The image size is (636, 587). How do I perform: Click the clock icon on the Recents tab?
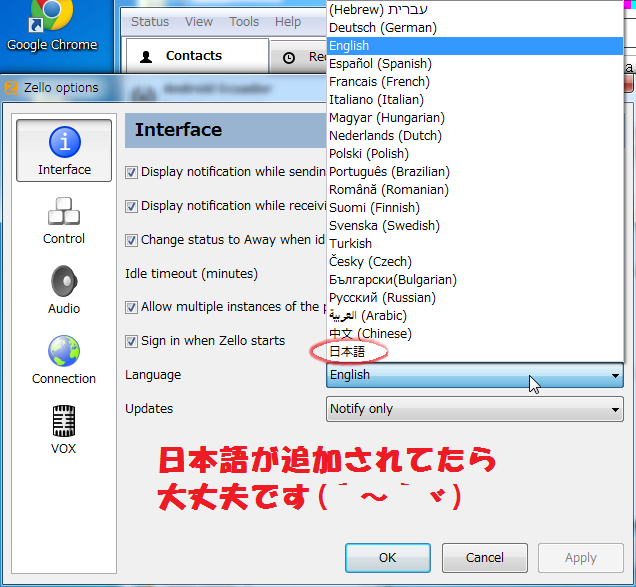[x=289, y=58]
